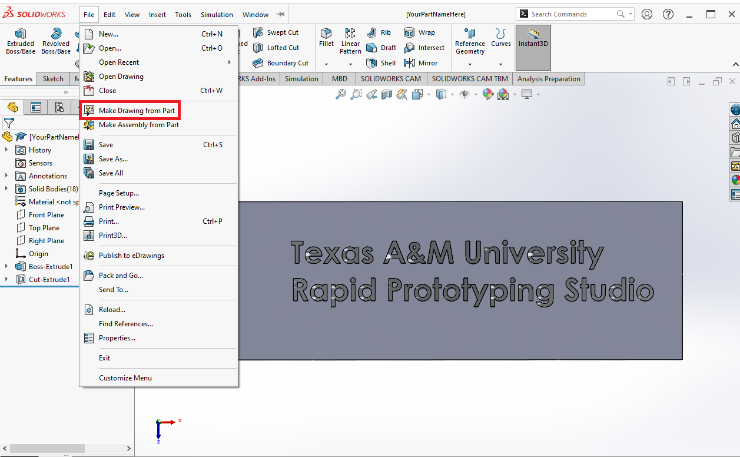
Task: Open the Curves tool
Action: 501,35
